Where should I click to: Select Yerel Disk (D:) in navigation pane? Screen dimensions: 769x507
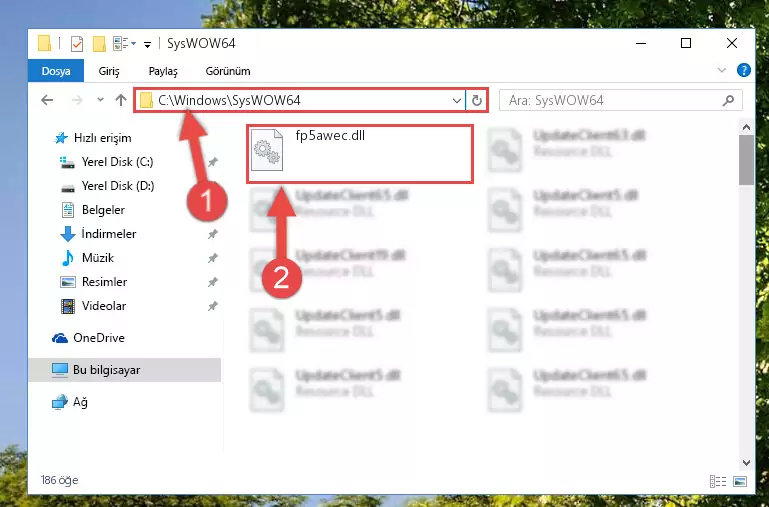tap(118, 186)
